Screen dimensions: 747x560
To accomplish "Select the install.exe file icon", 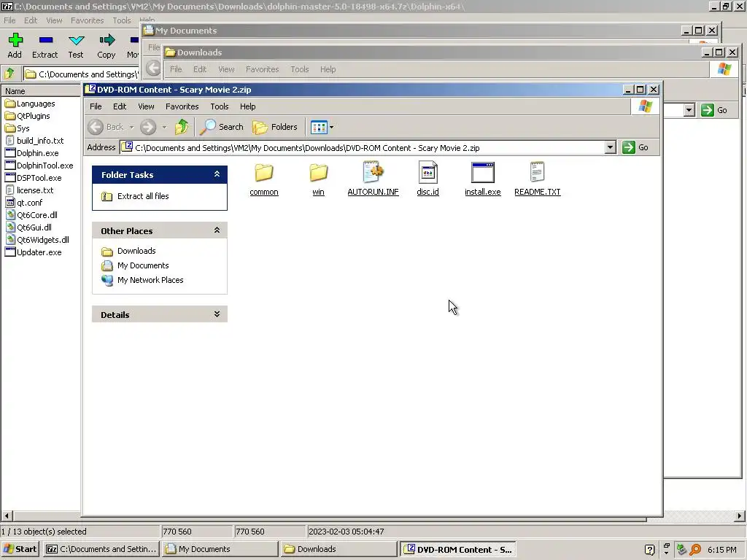I will point(483,179).
